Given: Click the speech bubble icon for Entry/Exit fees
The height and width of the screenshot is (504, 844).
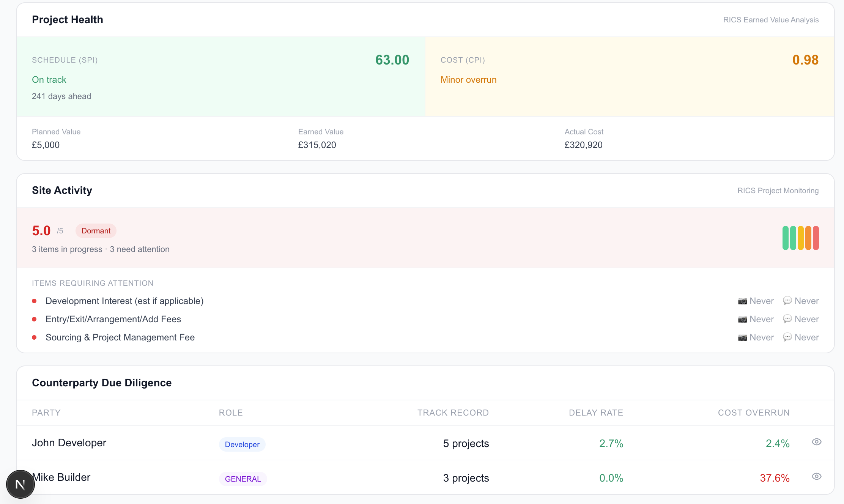Looking at the screenshot, I should click(x=787, y=319).
